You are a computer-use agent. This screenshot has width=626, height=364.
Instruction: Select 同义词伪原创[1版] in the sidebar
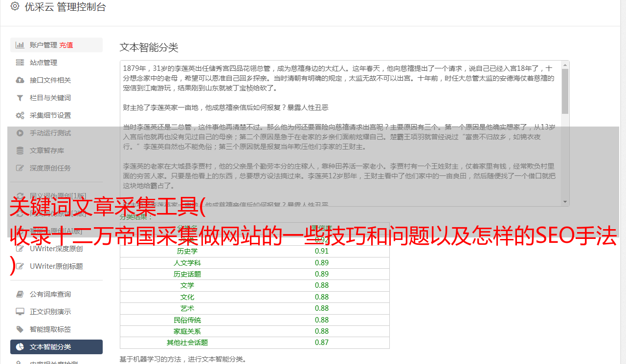[57, 195]
